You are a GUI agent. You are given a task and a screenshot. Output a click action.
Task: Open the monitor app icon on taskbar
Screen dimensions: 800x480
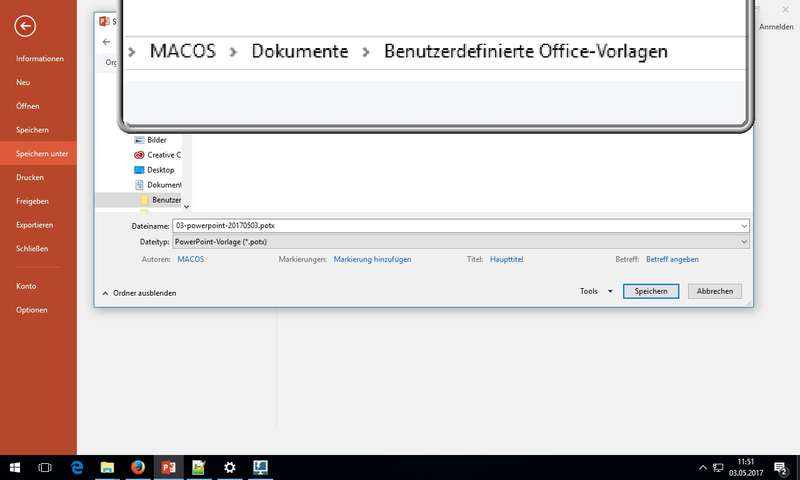point(260,468)
